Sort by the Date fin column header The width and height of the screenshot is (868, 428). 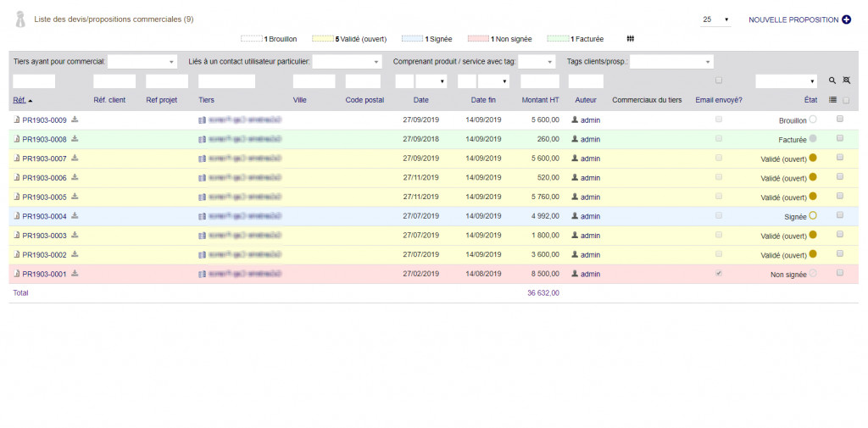483,100
